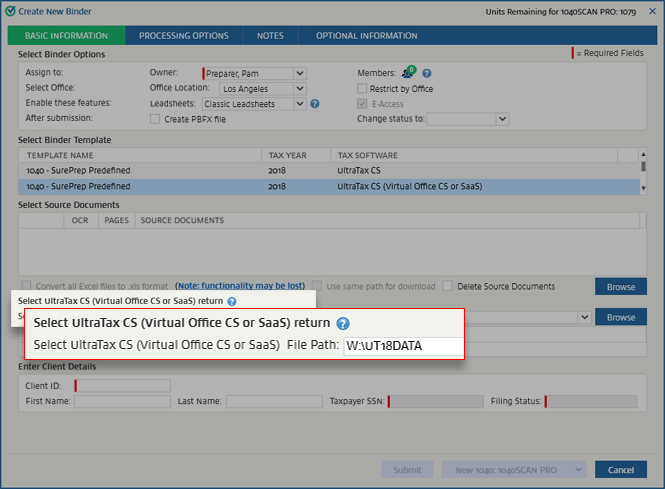This screenshot has height=489, width=665.
Task: Switch to the Processing Options tab
Action: click(183, 36)
